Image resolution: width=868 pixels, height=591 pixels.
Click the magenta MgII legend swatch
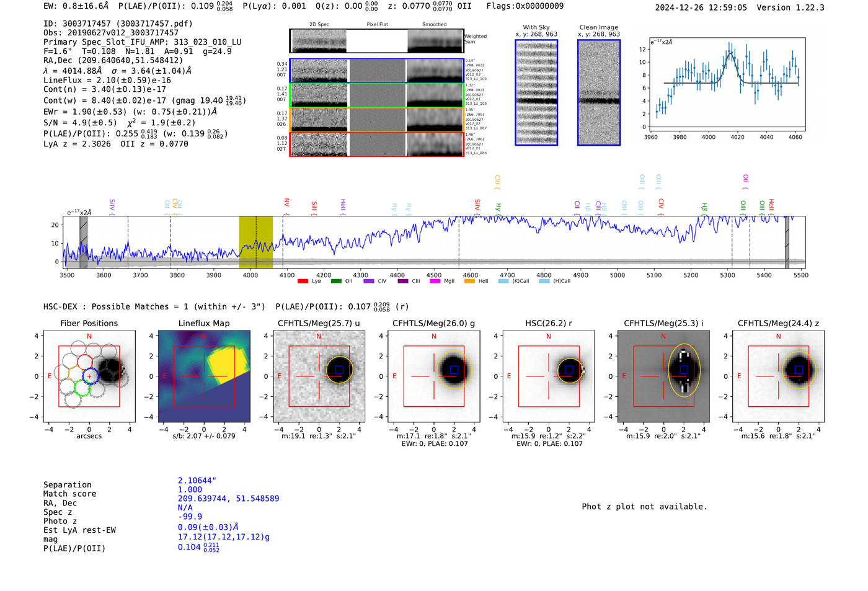coord(435,281)
